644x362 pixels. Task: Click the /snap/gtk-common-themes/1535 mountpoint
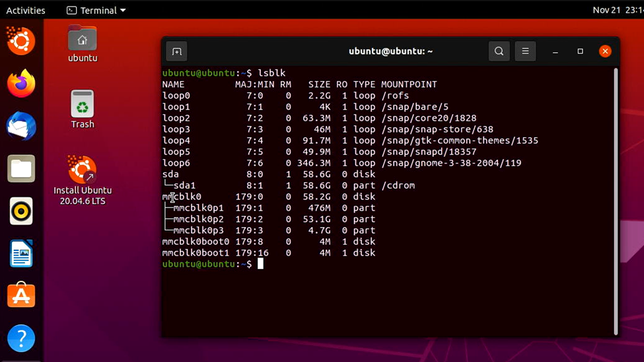(460, 141)
